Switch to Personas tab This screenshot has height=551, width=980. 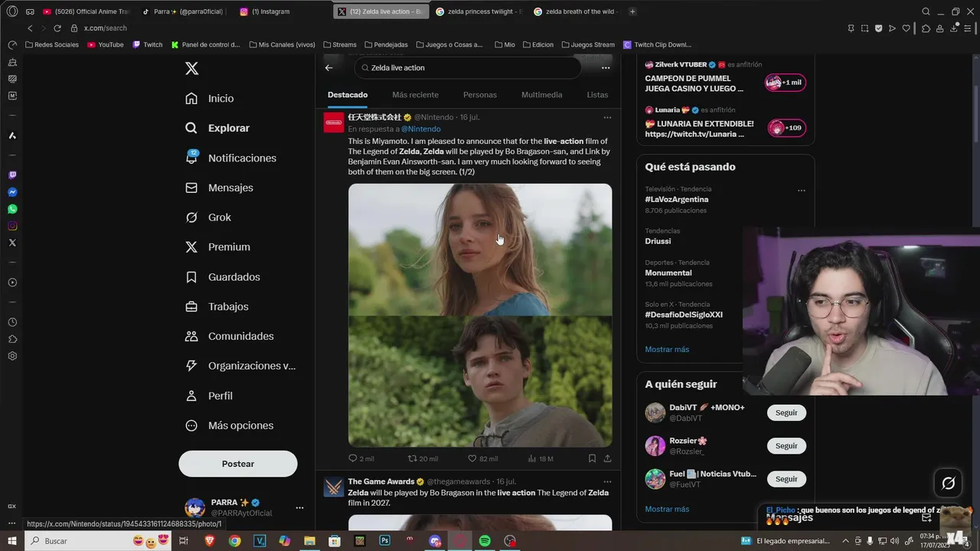pyautogui.click(x=480, y=95)
